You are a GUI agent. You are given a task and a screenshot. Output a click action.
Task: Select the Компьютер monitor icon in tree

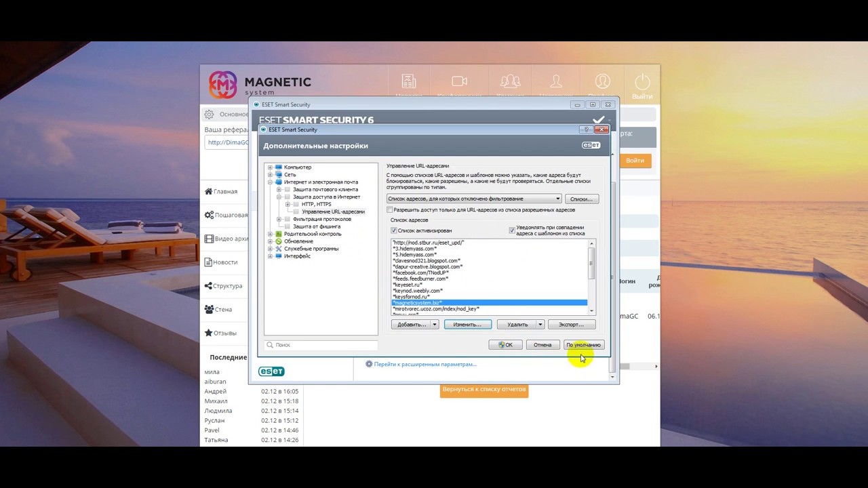(278, 167)
